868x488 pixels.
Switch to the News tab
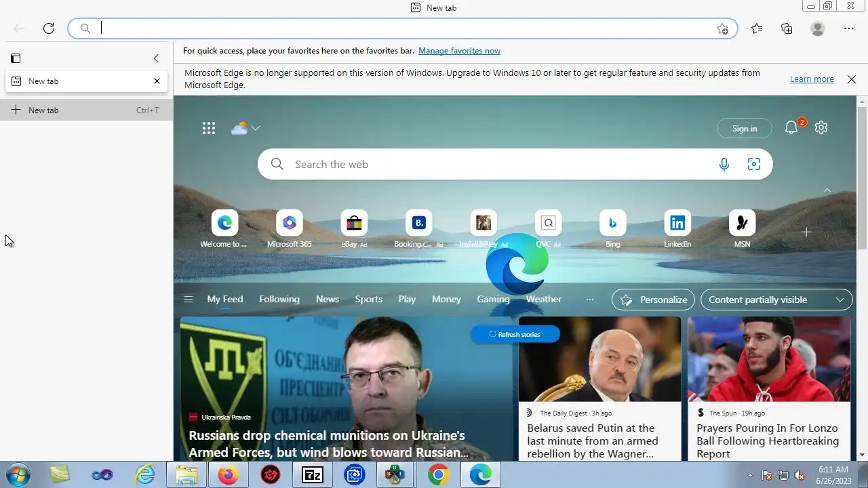(328, 299)
